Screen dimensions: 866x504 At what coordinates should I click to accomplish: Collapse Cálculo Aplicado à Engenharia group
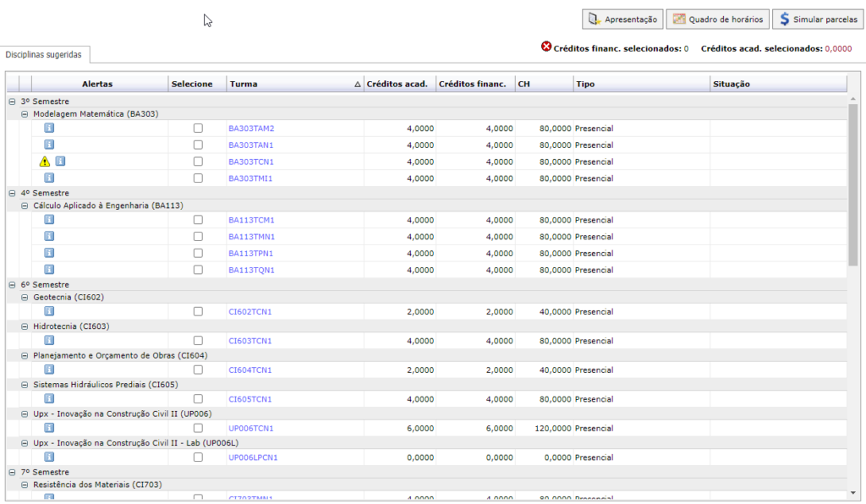click(x=25, y=205)
